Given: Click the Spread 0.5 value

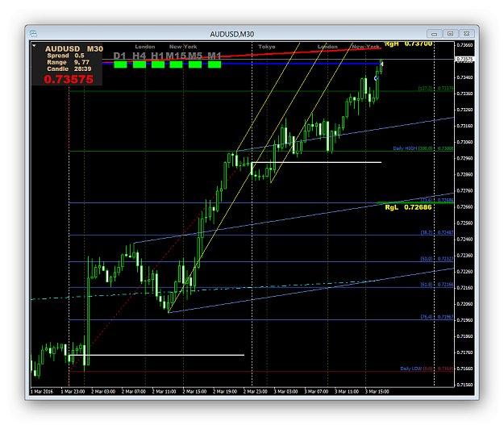Looking at the screenshot, I should click(65, 56).
